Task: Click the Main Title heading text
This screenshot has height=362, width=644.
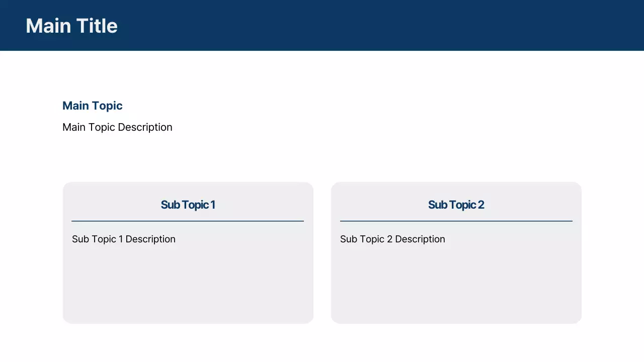Action: click(71, 26)
